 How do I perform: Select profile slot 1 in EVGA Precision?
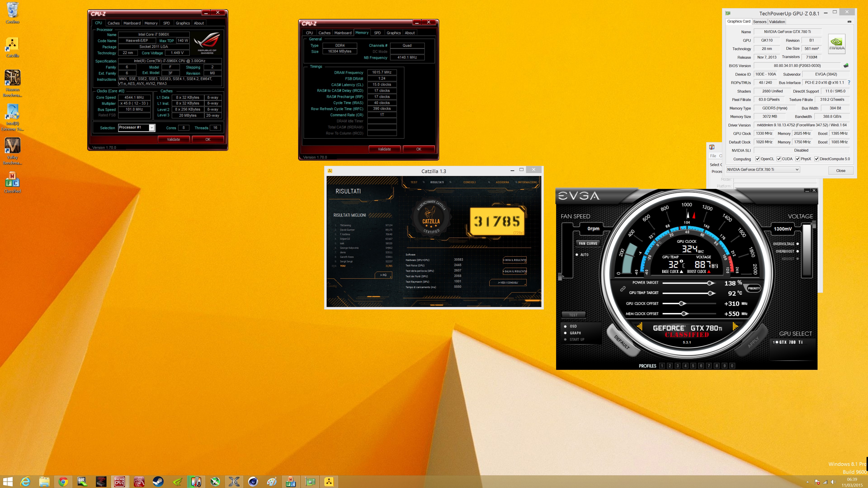tap(662, 366)
